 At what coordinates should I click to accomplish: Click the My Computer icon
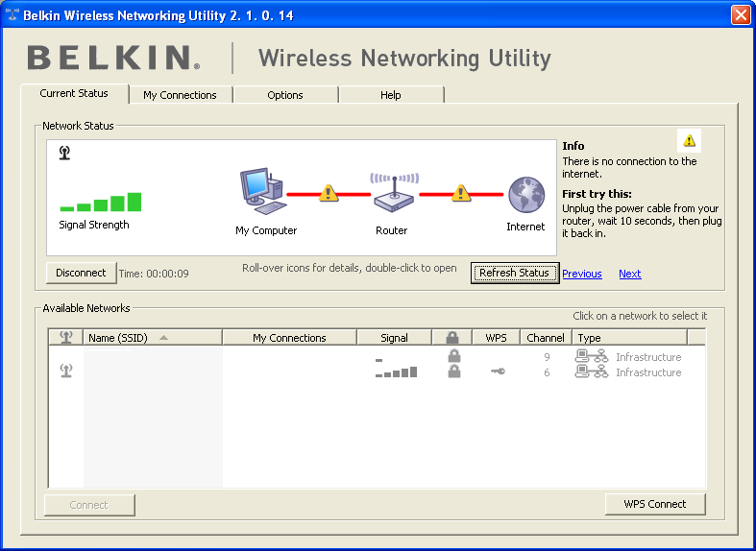point(264,191)
